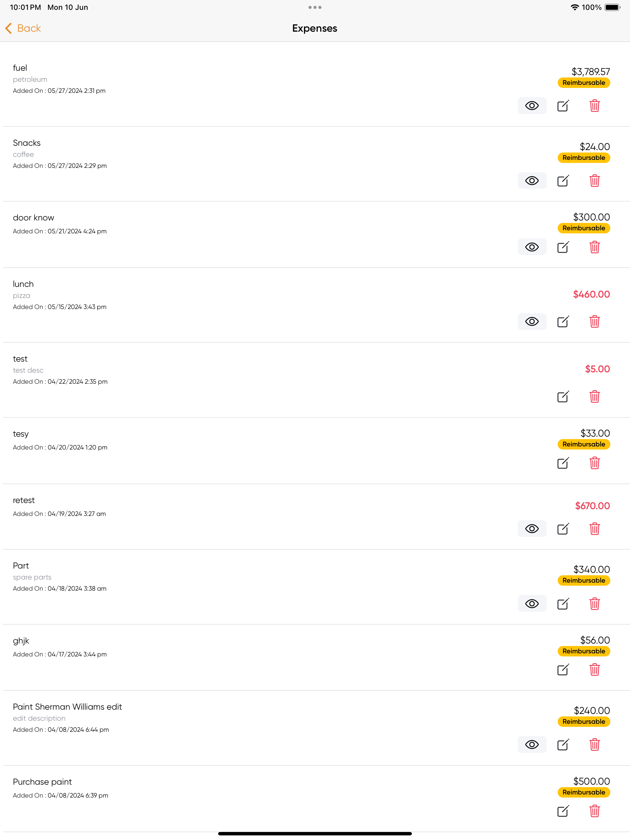
Task: Edit the test expense entry
Action: (563, 396)
